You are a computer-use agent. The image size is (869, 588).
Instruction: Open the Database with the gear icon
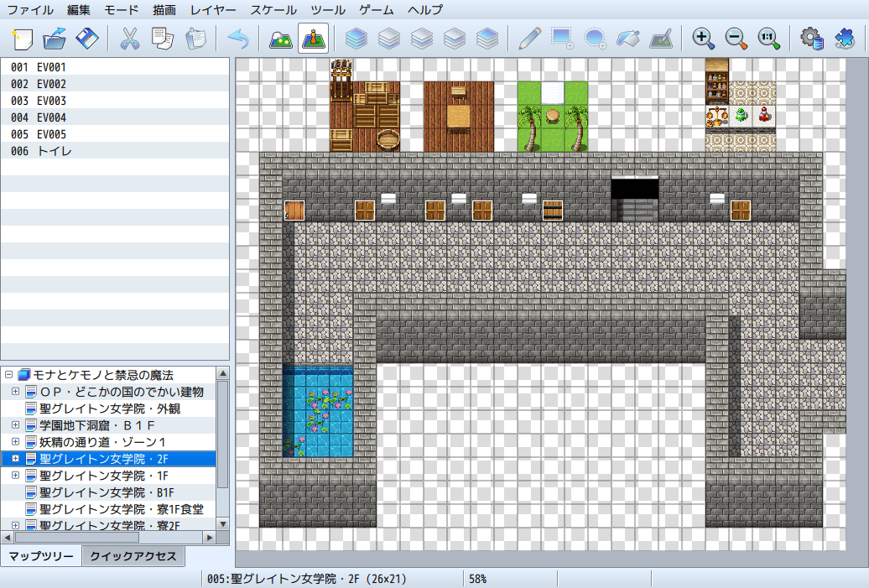[x=811, y=39]
